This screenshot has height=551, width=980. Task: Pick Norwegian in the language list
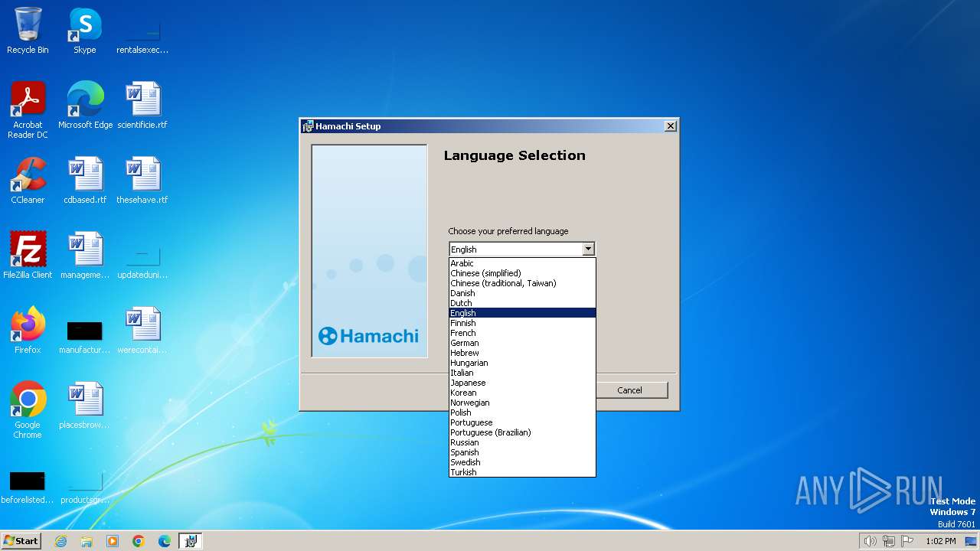point(522,403)
